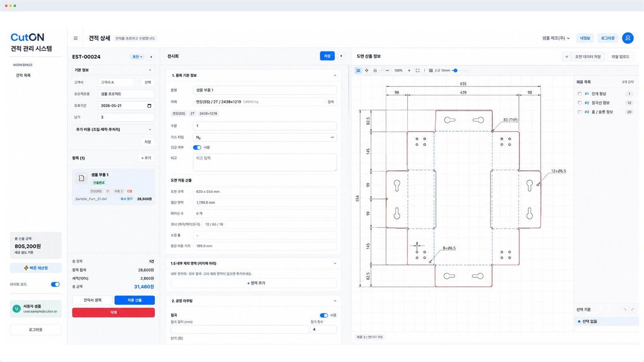This screenshot has width=644, height=362.
Task: Collapse the EST-00024 panel with arrow icon
Action: 151,57
